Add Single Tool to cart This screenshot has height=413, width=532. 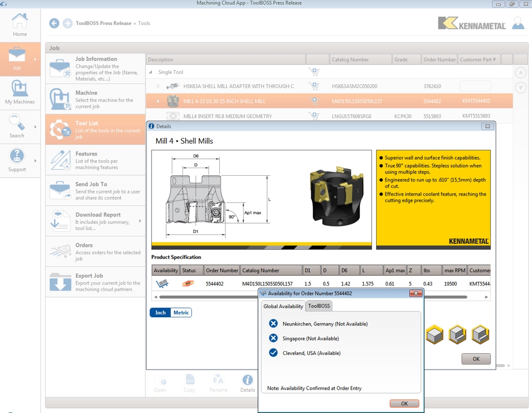[314, 72]
